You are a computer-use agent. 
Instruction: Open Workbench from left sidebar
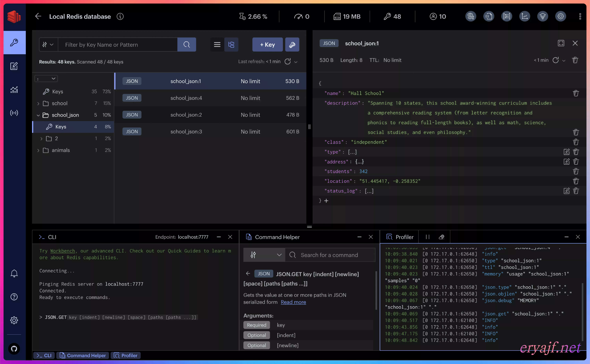pyautogui.click(x=14, y=66)
